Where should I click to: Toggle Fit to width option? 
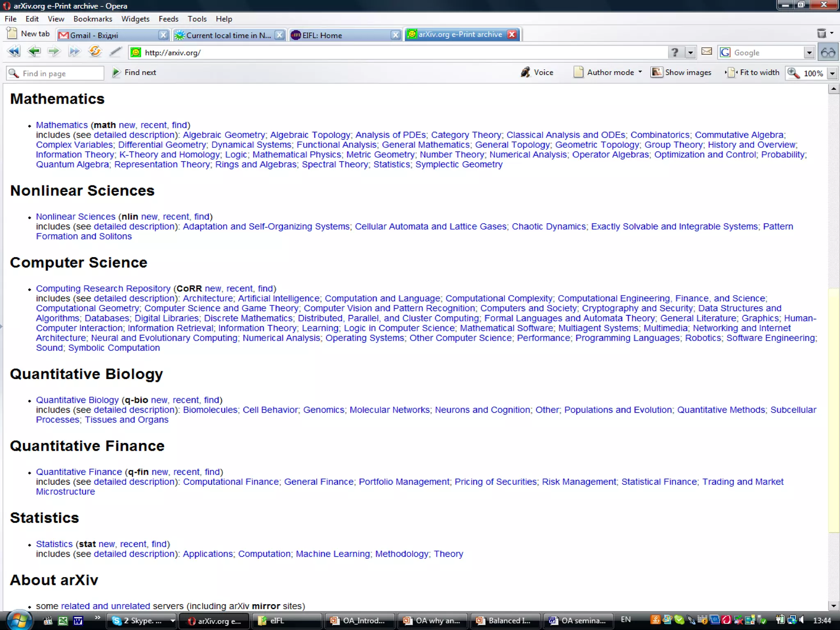[x=753, y=73]
